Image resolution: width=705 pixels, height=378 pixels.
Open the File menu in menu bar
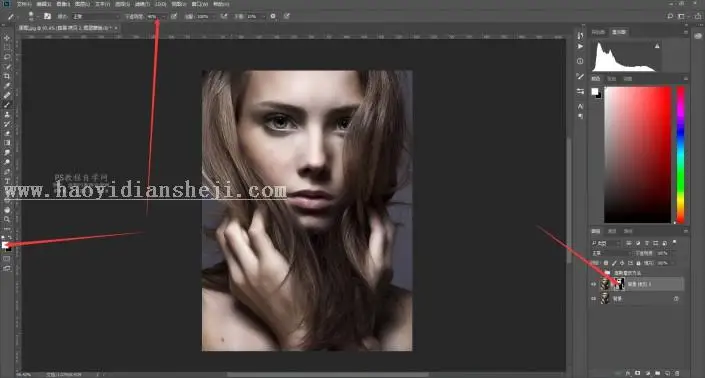(x=23, y=4)
